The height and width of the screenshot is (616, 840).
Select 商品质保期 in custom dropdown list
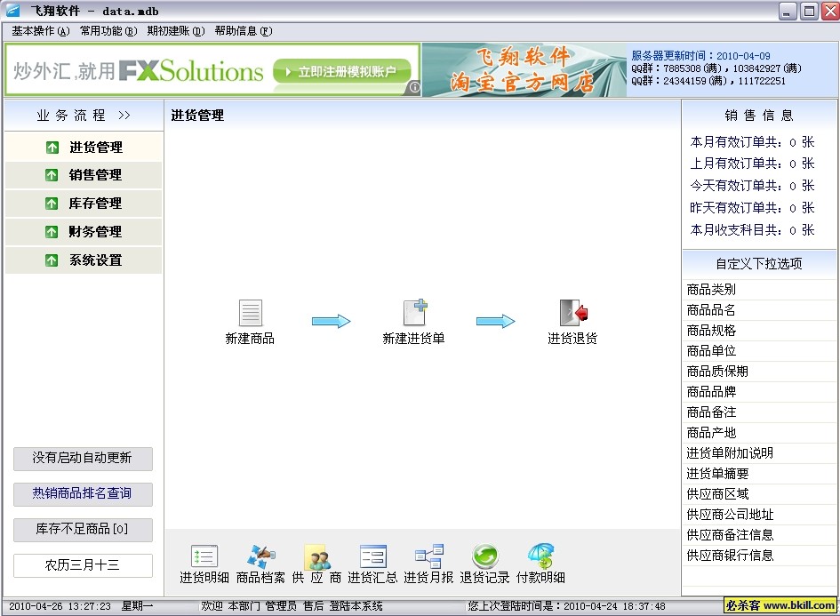pyautogui.click(x=759, y=372)
